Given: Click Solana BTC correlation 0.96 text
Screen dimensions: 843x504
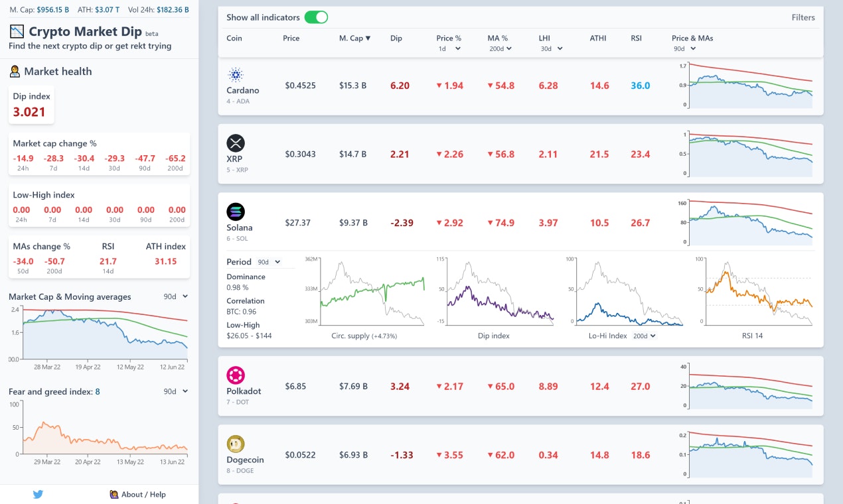Looking at the screenshot, I should pyautogui.click(x=242, y=312).
